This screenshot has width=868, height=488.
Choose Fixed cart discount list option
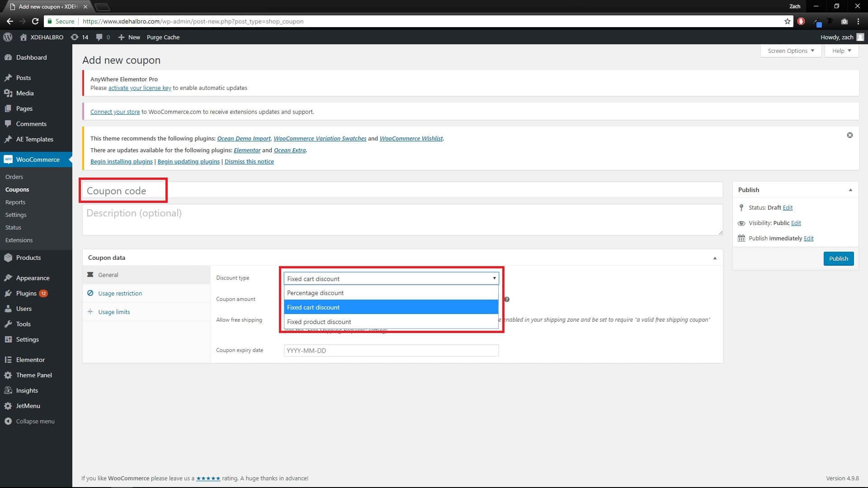[391, 307]
